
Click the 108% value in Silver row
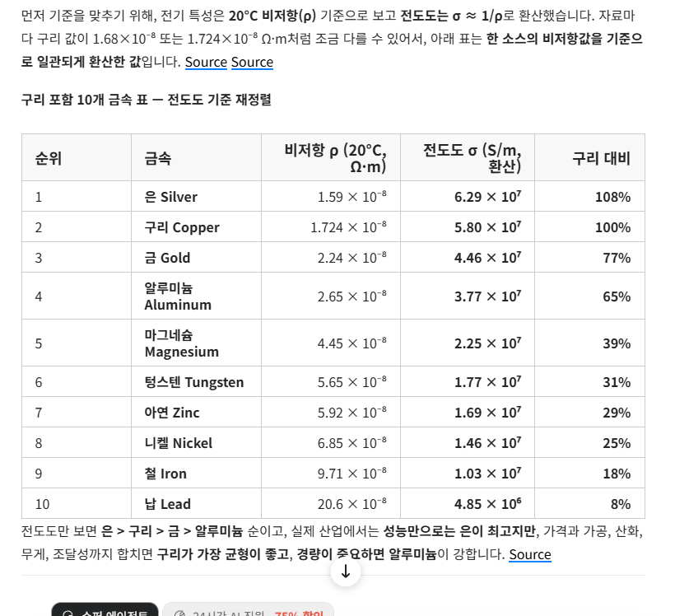point(612,197)
